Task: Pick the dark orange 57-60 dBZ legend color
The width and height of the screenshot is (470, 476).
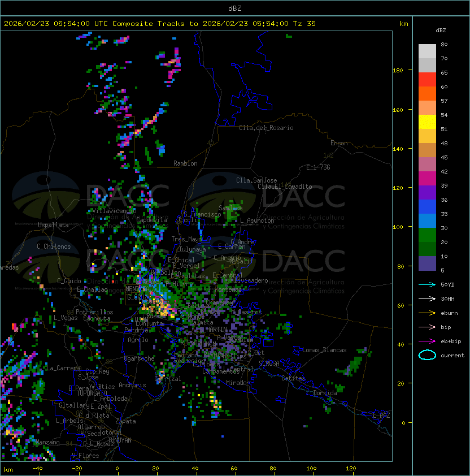Action: (427, 94)
